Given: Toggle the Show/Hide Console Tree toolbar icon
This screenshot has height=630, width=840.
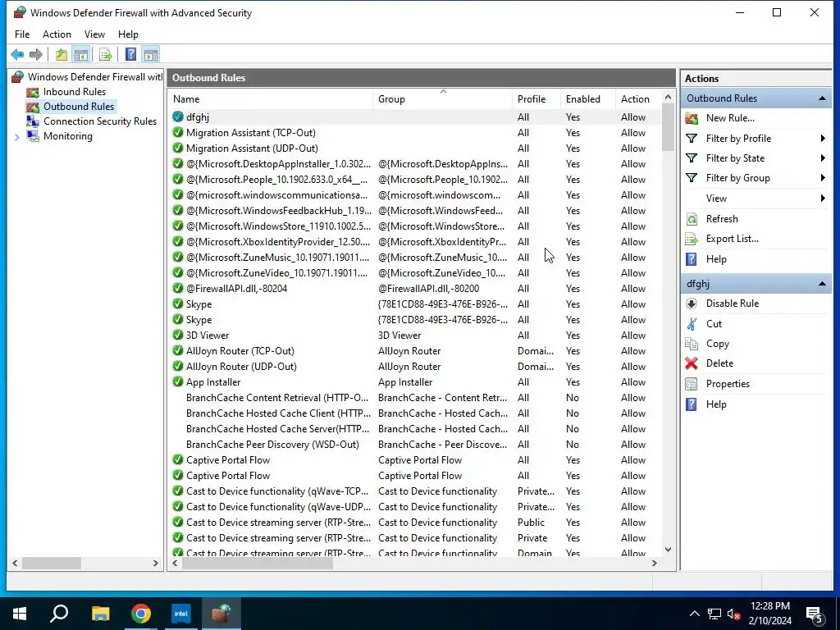Looking at the screenshot, I should point(81,55).
